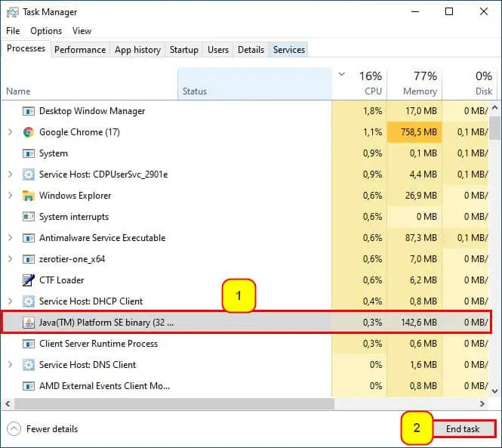Click the horizontal scrollbar right arrow
The height and width of the screenshot is (448, 502).
click(482, 403)
